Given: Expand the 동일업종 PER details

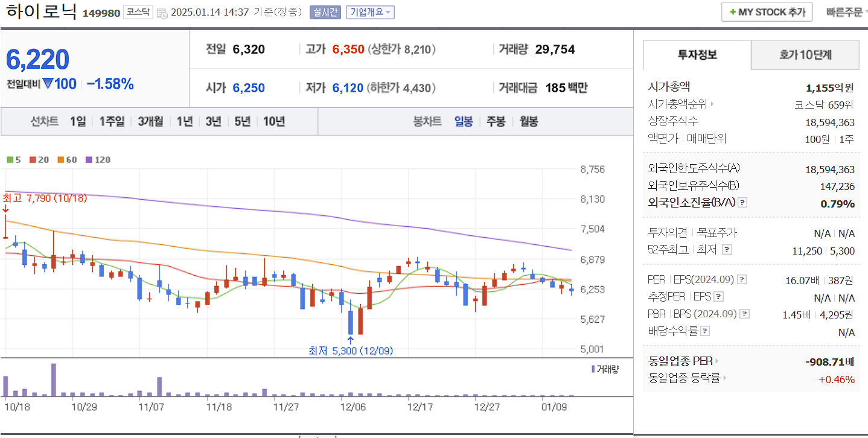Looking at the screenshot, I should (718, 360).
